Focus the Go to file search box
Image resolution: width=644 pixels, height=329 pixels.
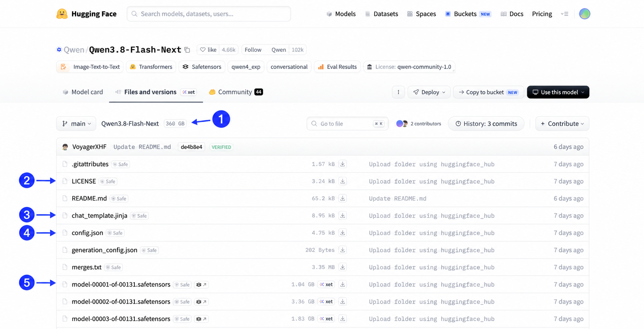[347, 124]
